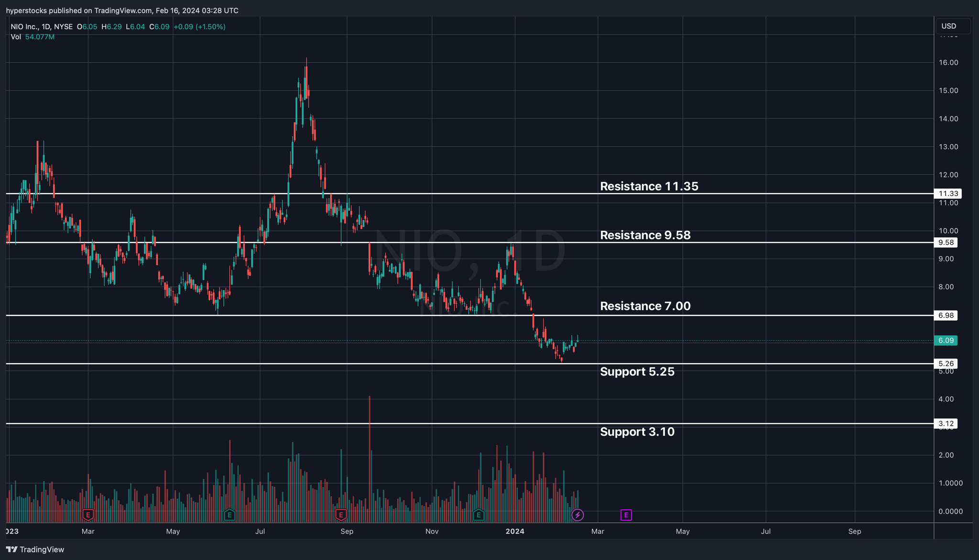Select the green 6.09 current price label
979x560 pixels.
tap(946, 341)
